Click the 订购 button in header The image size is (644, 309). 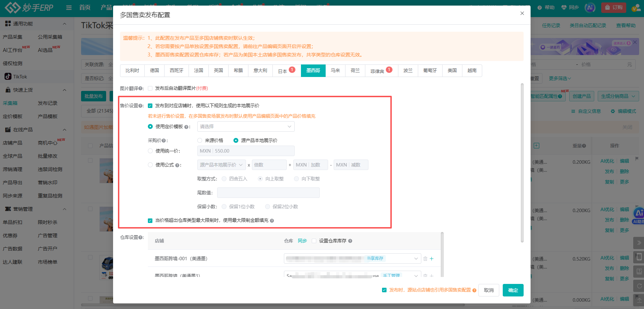coord(613,7)
